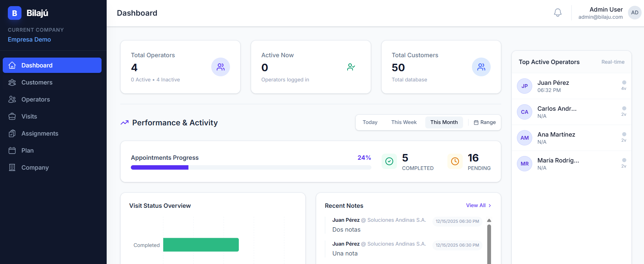
Task: Open Customers in the sidebar
Action: 37,82
